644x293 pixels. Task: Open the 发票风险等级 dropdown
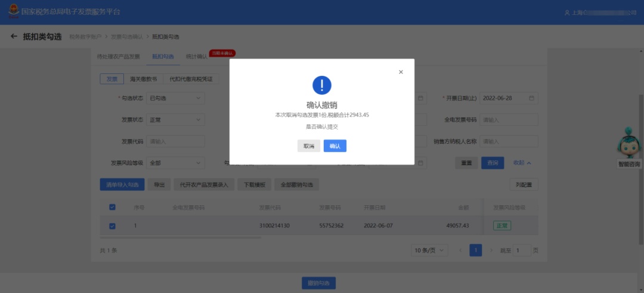coord(175,163)
